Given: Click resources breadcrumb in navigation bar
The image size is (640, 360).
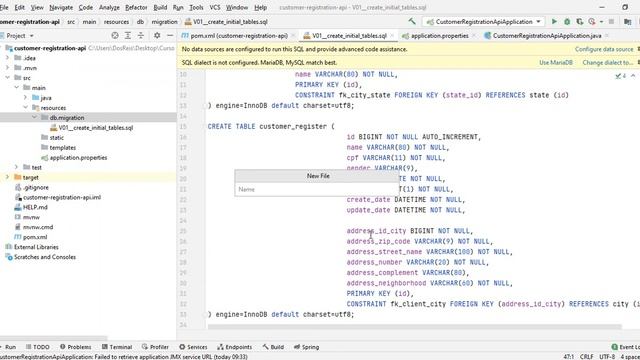Looking at the screenshot, I should click(116, 22).
